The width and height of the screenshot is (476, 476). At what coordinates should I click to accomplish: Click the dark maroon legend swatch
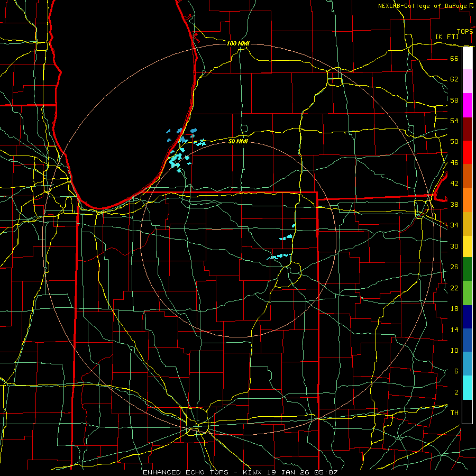pos(467,129)
